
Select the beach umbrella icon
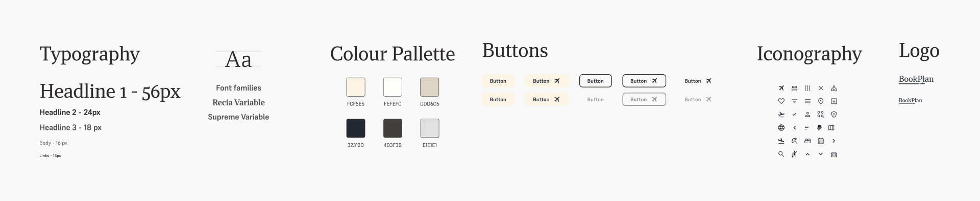coord(794,141)
